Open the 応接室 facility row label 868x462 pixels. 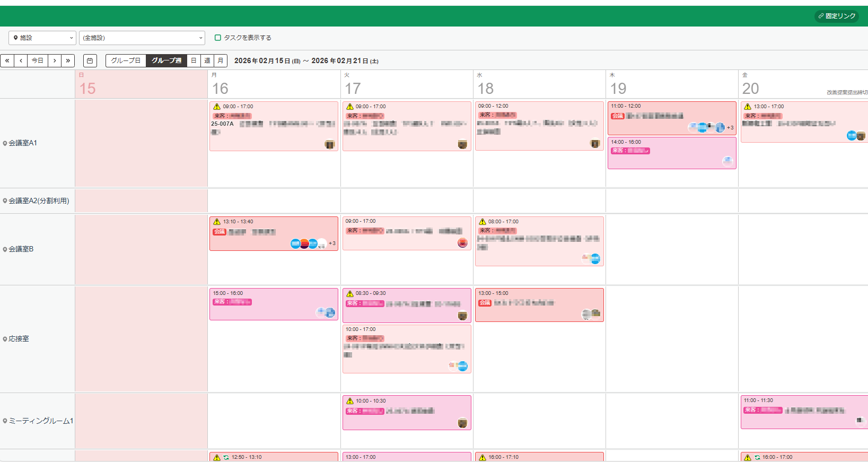(19, 339)
